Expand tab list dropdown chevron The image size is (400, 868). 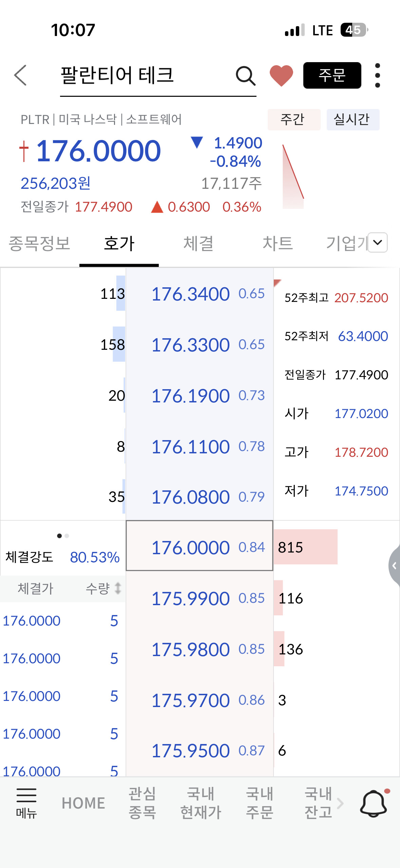[x=378, y=242]
